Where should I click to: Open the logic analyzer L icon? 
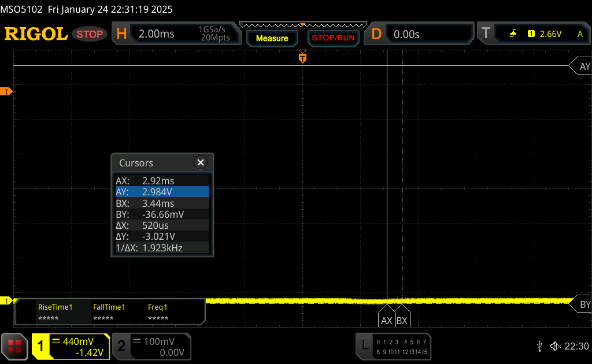coord(364,346)
